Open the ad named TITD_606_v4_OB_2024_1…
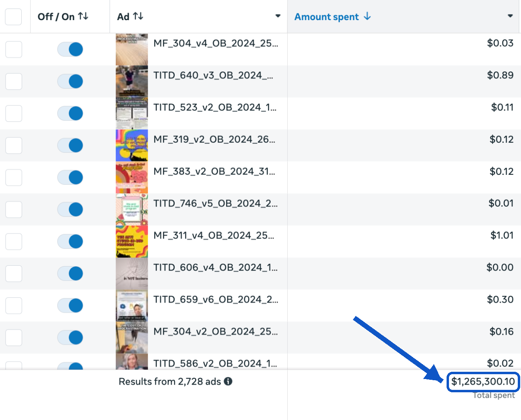The width and height of the screenshot is (521, 420). pyautogui.click(x=216, y=268)
